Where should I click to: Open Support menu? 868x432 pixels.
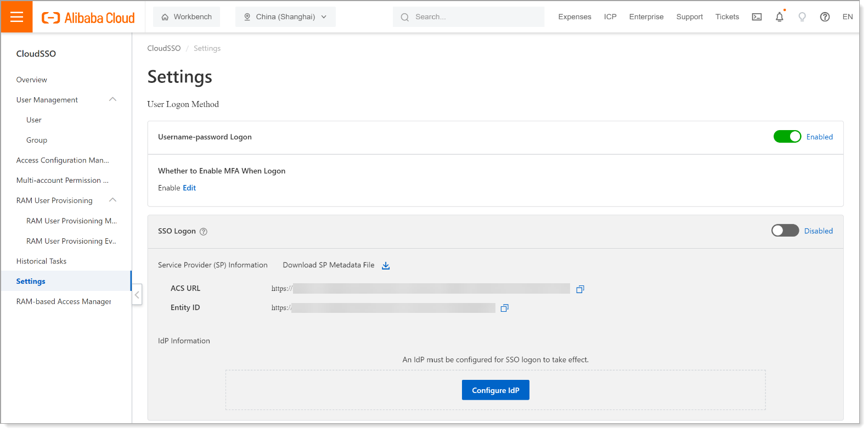[690, 17]
